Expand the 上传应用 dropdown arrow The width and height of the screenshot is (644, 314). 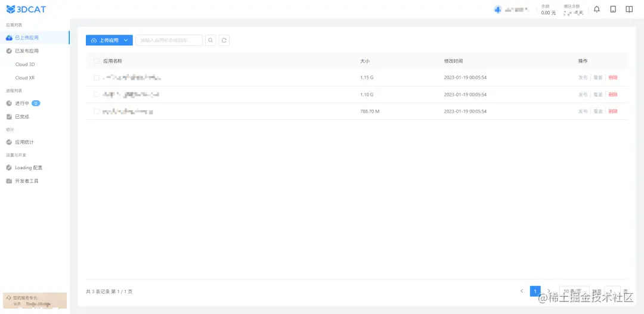click(x=126, y=41)
